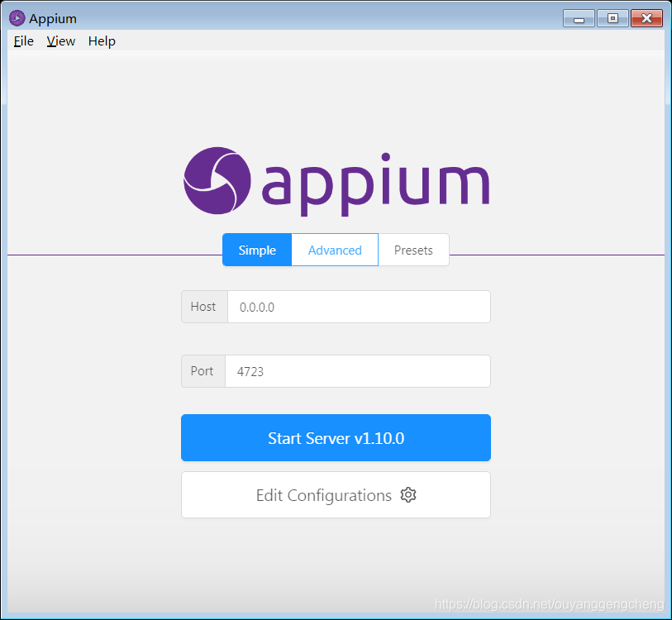Minimize the Appium window

coord(579,19)
